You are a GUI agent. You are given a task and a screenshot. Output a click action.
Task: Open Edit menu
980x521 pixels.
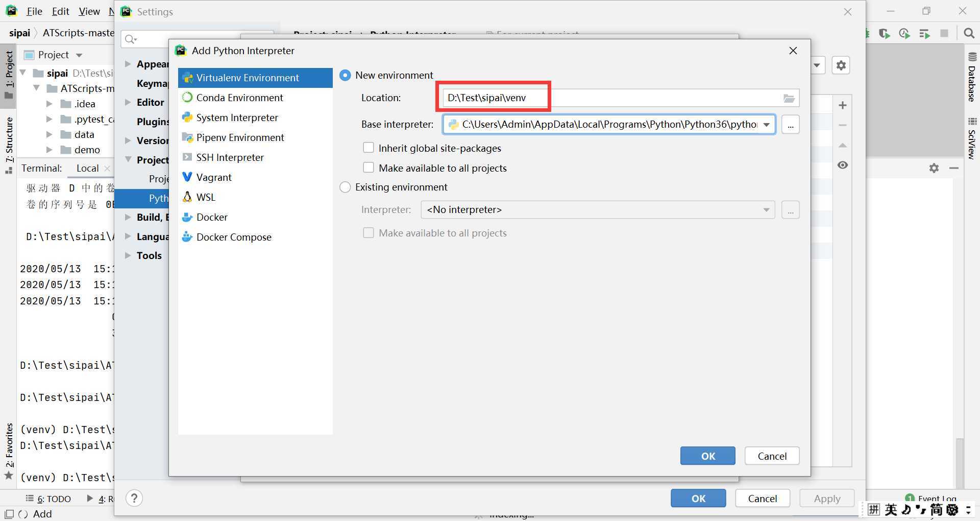pyautogui.click(x=60, y=11)
